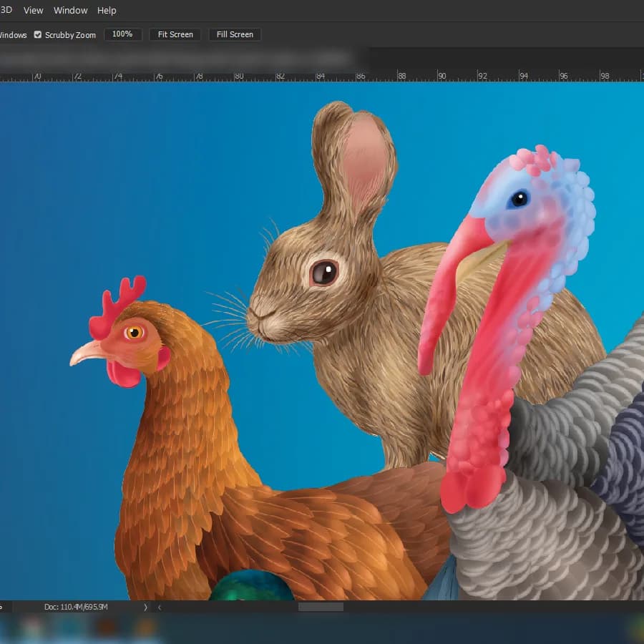Viewport: 644px width, 644px height.
Task: Click the turkey's eye on the canvas
Action: point(519,199)
